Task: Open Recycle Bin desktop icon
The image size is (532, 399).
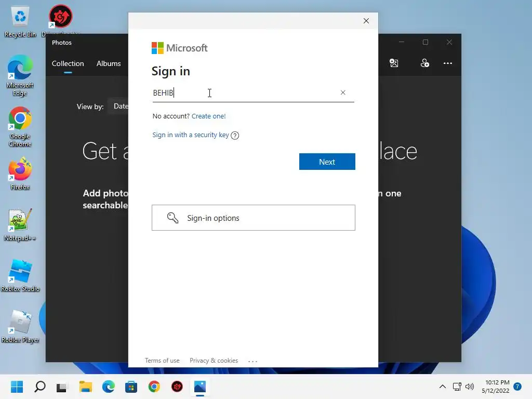Action: pos(20,22)
